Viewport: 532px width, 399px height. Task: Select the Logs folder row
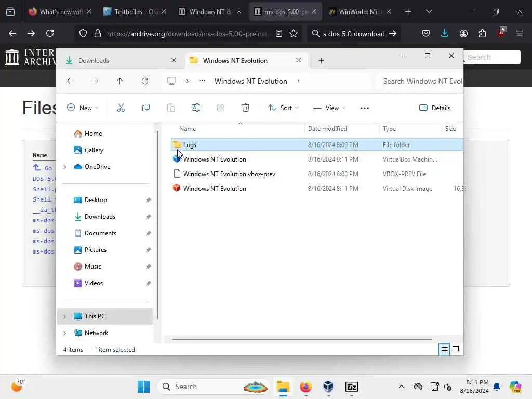pos(317,144)
